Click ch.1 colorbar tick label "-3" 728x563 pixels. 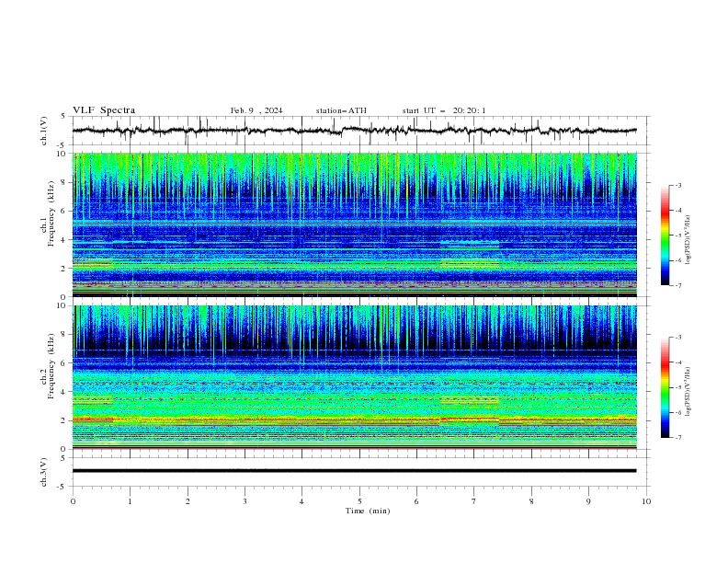point(678,185)
